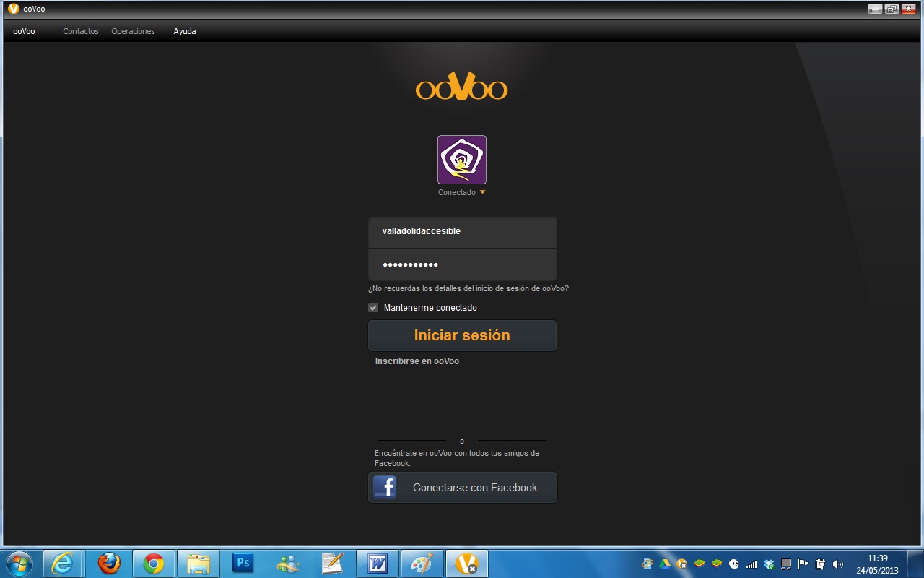This screenshot has height=578, width=924.
Task: Click Conectarse con Facebook
Action: (474, 487)
